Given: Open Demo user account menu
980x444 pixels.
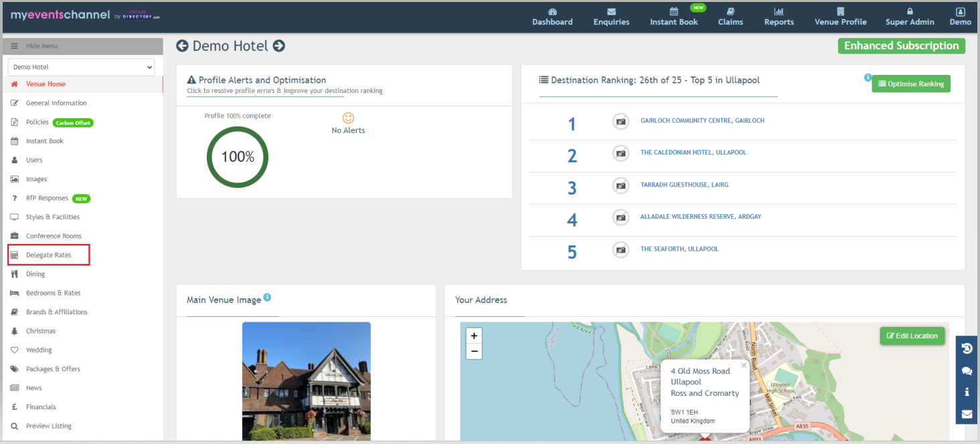Looking at the screenshot, I should click(960, 17).
